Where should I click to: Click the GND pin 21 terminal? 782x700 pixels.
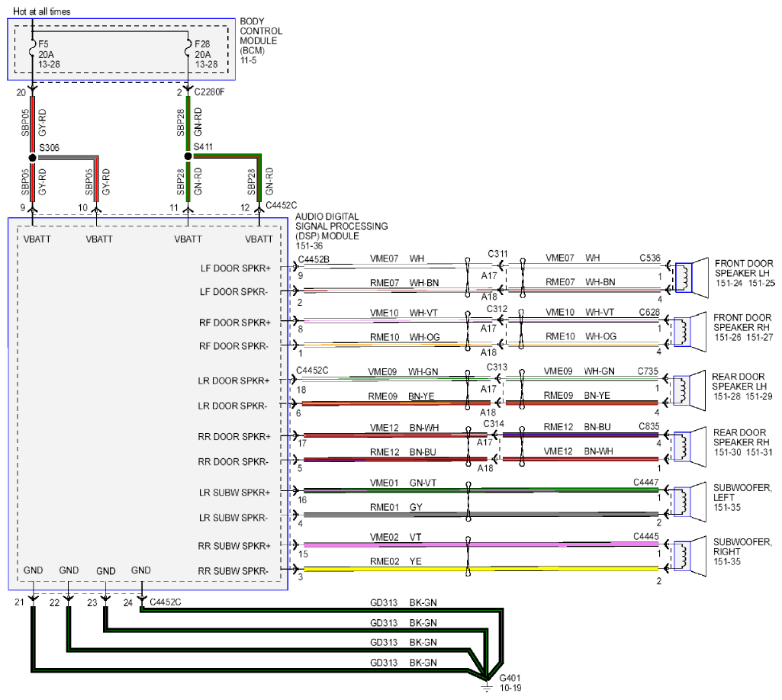pyautogui.click(x=32, y=598)
